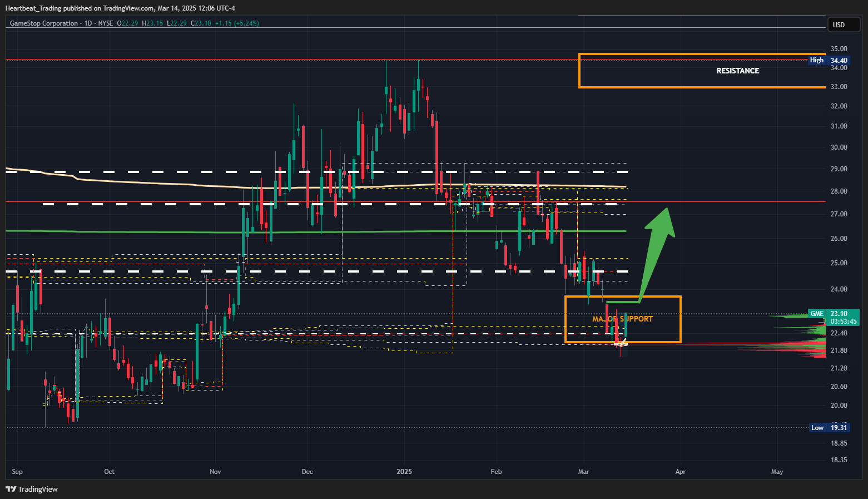Click the Apr label on time axis
This screenshot has height=499, width=868.
(680, 472)
